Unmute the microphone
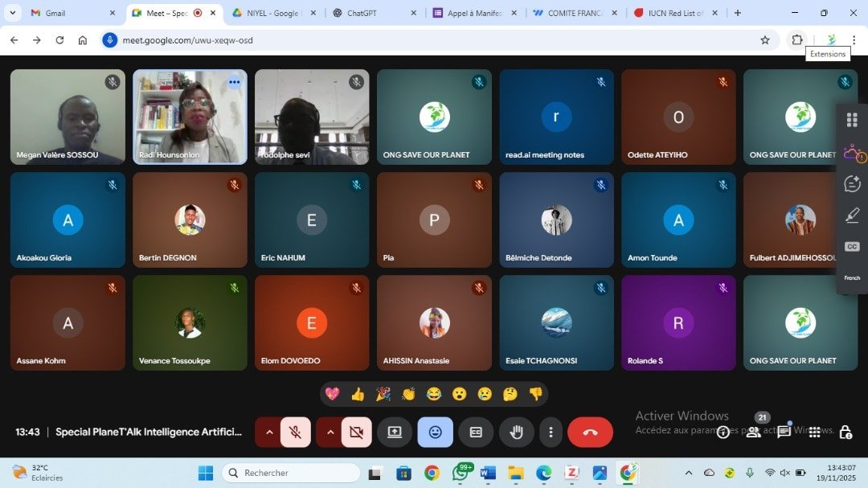This screenshot has height=488, width=868. (x=295, y=433)
